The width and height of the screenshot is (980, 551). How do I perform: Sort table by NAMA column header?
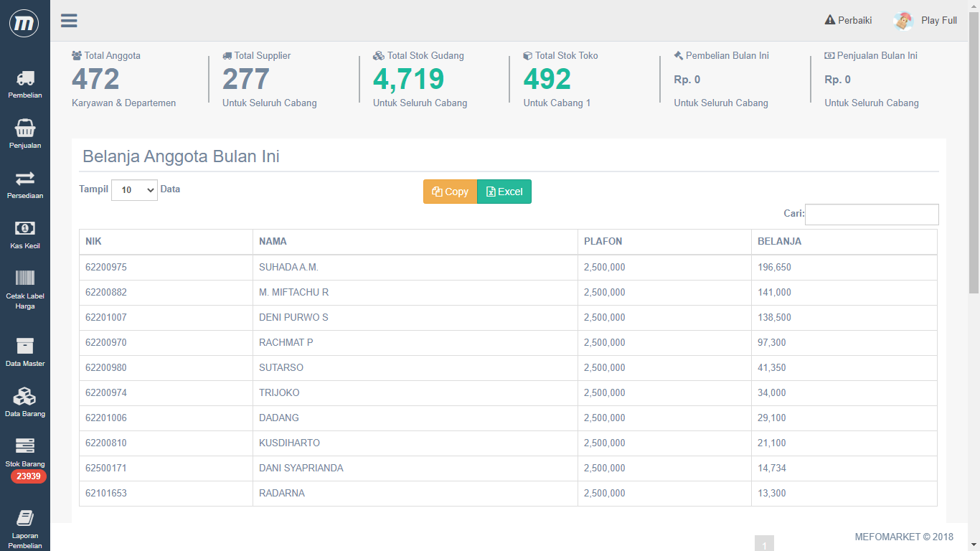[415, 242]
